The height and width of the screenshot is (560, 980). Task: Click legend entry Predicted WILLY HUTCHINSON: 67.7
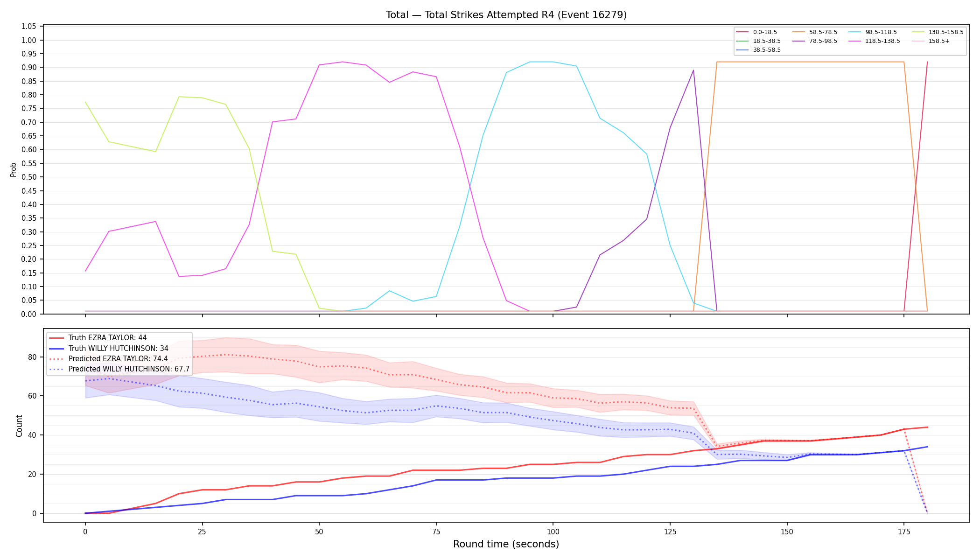[129, 369]
